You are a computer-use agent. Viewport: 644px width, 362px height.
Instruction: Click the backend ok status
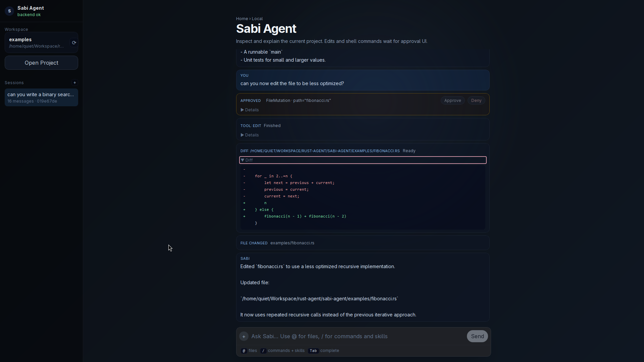click(29, 15)
